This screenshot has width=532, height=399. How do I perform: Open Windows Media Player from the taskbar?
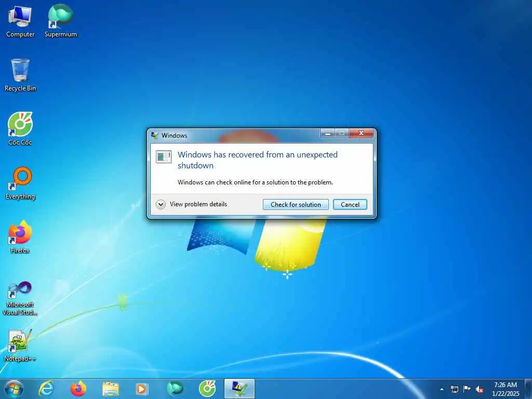pos(141,389)
